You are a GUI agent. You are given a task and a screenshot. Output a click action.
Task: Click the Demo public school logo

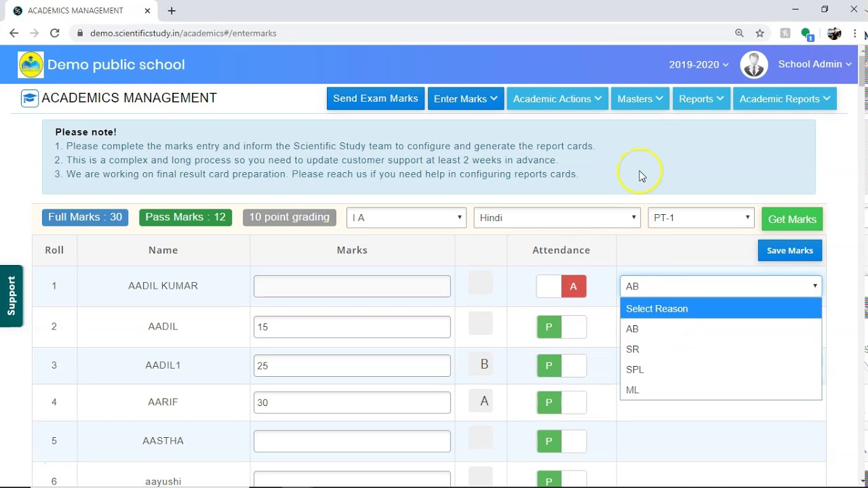pos(31,64)
